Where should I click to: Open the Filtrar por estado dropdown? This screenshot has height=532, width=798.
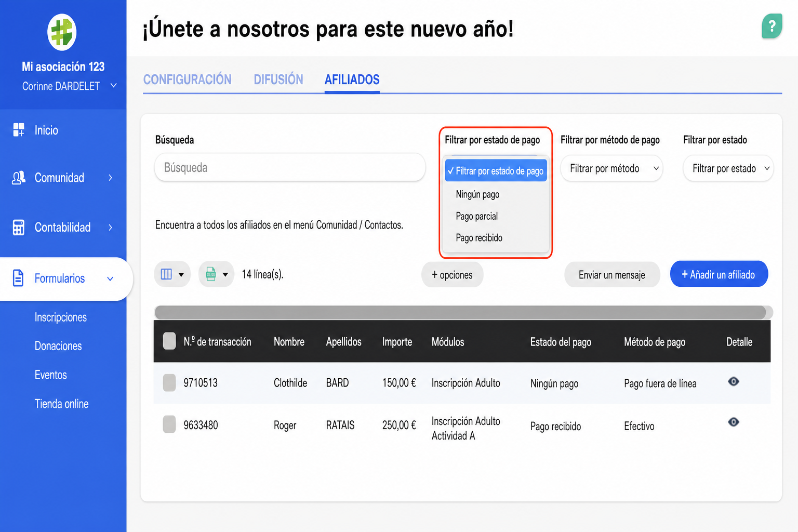coord(728,168)
